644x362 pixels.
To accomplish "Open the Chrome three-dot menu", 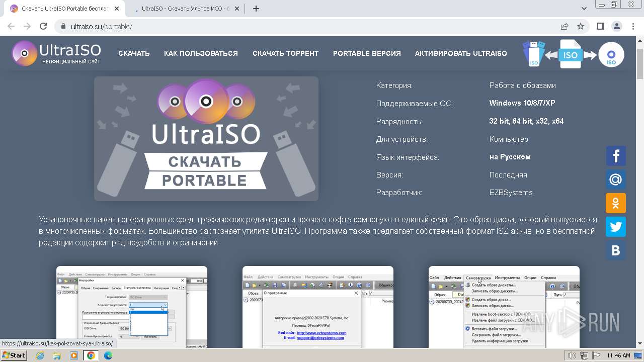I will click(633, 26).
